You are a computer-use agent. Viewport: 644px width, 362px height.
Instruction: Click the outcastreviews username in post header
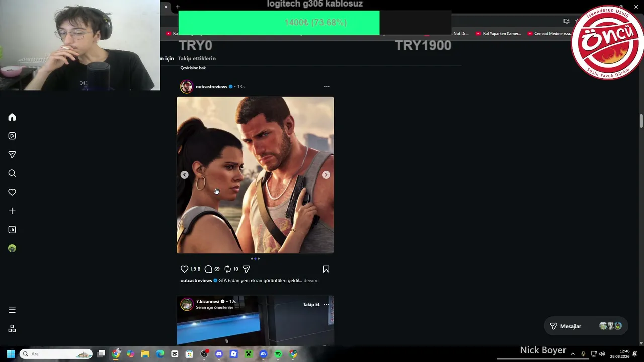[211, 87]
